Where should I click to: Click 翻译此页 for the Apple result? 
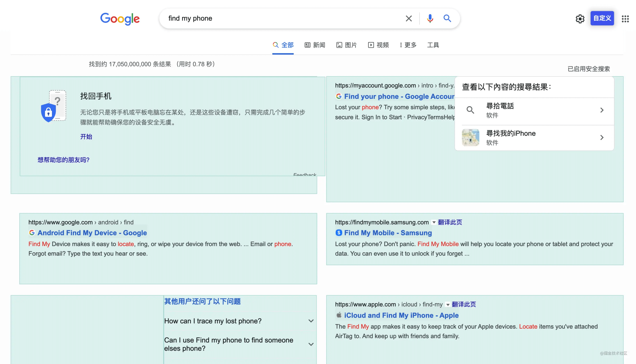coord(464,304)
